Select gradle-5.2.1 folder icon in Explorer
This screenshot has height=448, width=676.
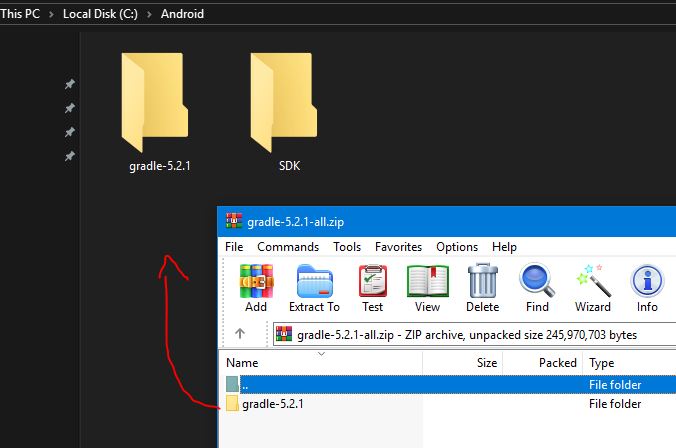(x=155, y=103)
